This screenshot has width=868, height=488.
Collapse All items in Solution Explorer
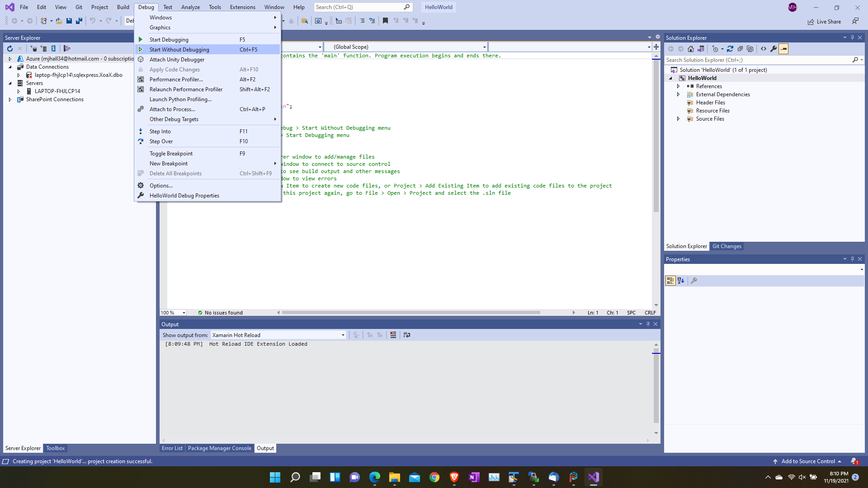tap(740, 49)
